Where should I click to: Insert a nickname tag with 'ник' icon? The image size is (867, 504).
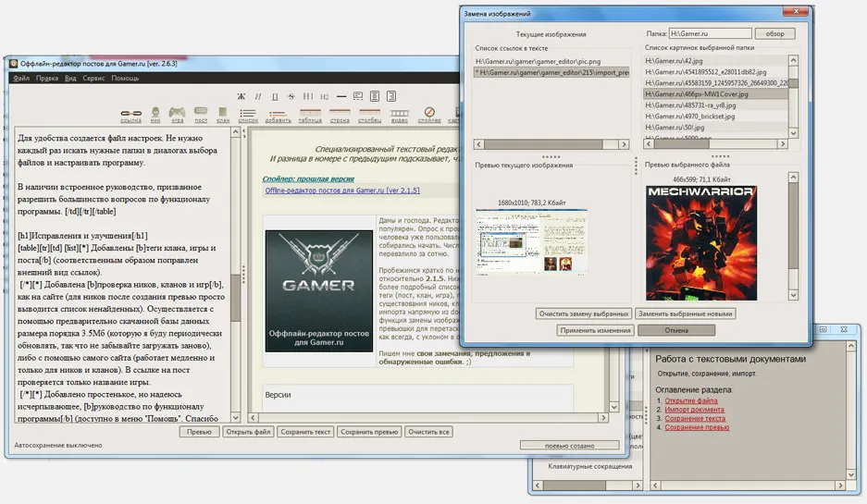(x=155, y=114)
